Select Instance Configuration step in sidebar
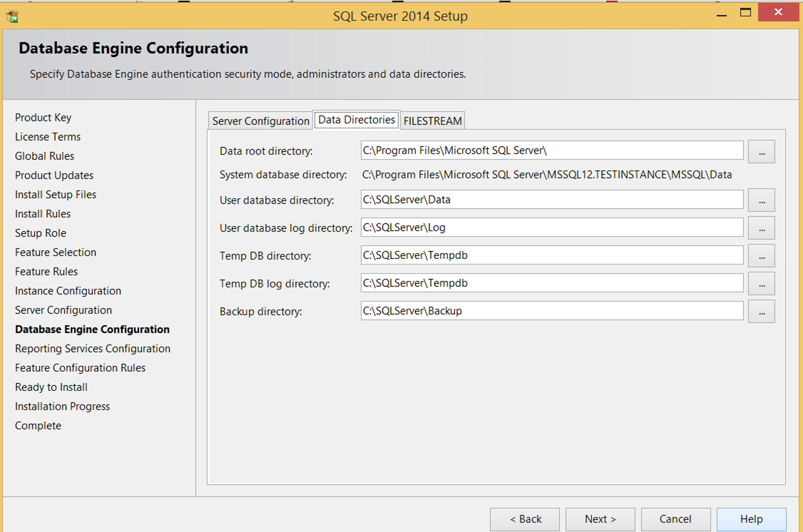The width and height of the screenshot is (803, 532). pyautogui.click(x=68, y=291)
